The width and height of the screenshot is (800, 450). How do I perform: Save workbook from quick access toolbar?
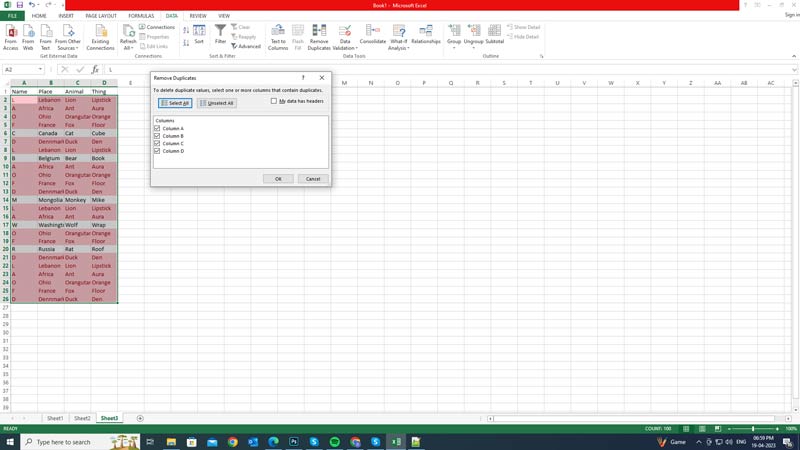point(19,5)
